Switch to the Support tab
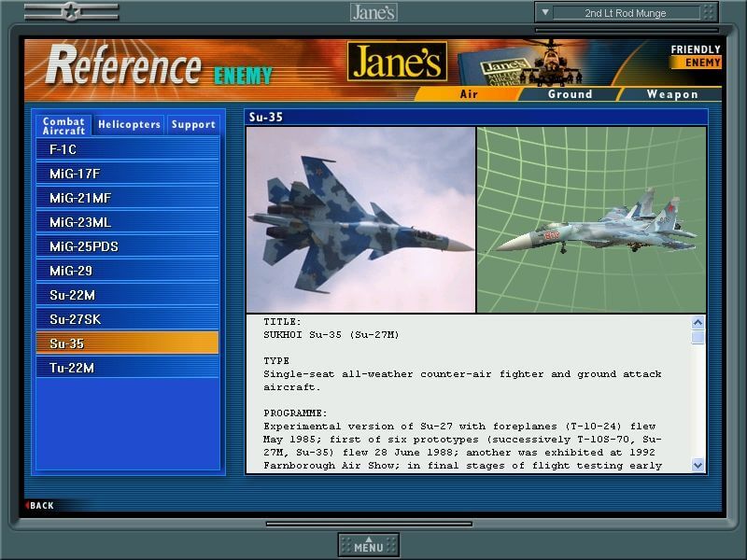The height and width of the screenshot is (560, 747). pyautogui.click(x=193, y=125)
